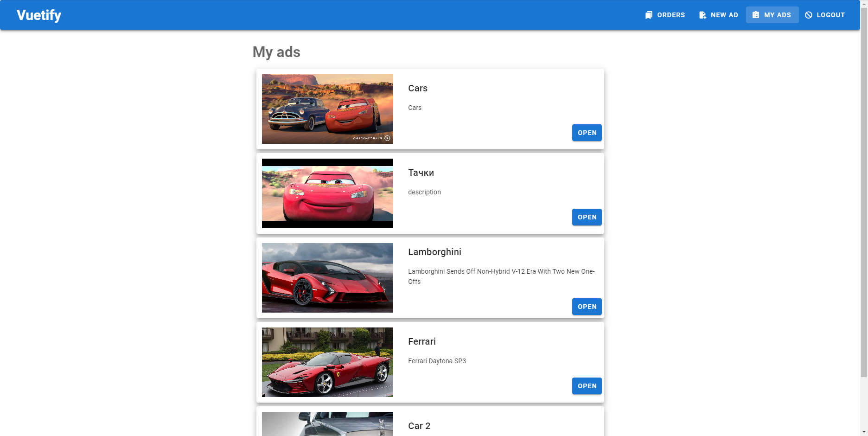The height and width of the screenshot is (436, 868).
Task: Click the 'Car 2' ad title
Action: 419,426
